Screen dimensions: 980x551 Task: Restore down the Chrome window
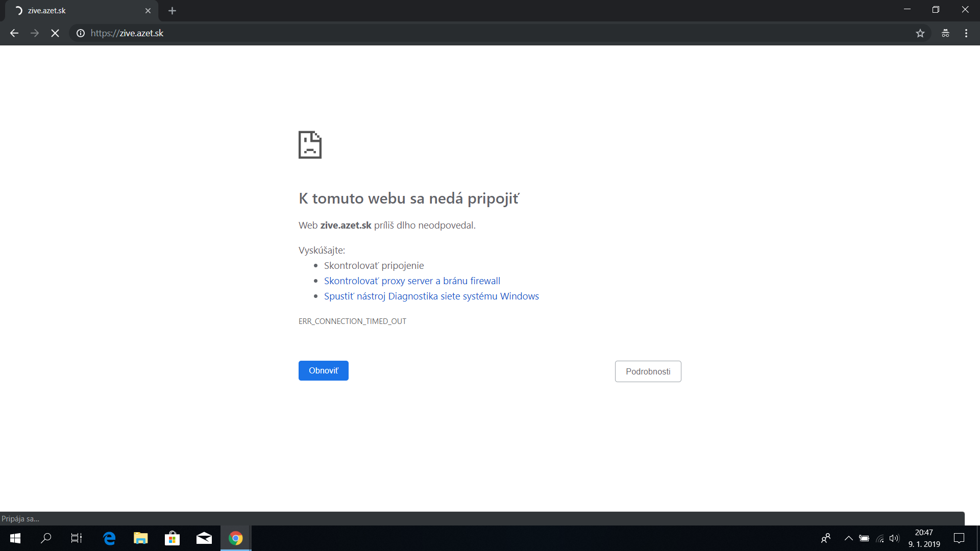coord(936,10)
